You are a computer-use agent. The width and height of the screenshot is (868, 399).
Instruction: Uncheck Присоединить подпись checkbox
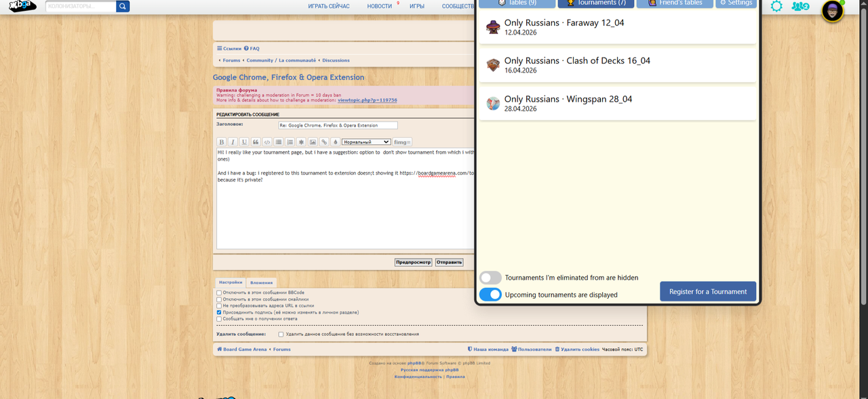click(x=219, y=312)
